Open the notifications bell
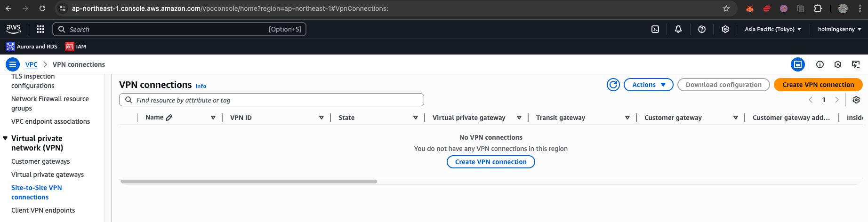The image size is (868, 222). pos(678,29)
